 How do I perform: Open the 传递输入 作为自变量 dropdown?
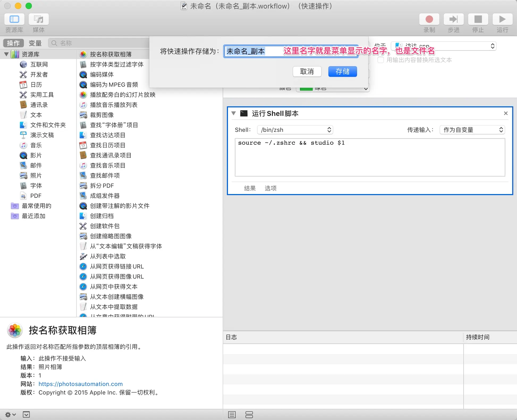pyautogui.click(x=472, y=130)
